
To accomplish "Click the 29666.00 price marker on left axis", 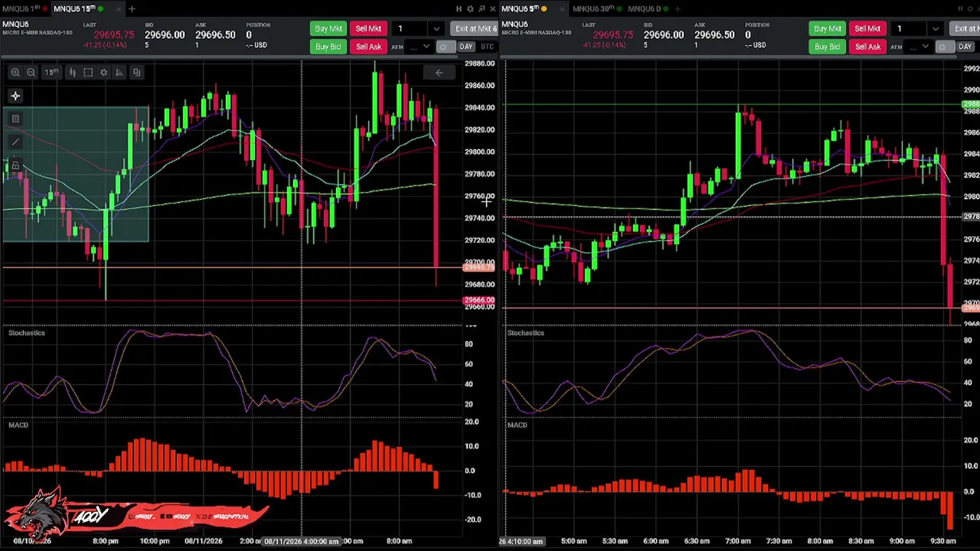I will (x=479, y=300).
